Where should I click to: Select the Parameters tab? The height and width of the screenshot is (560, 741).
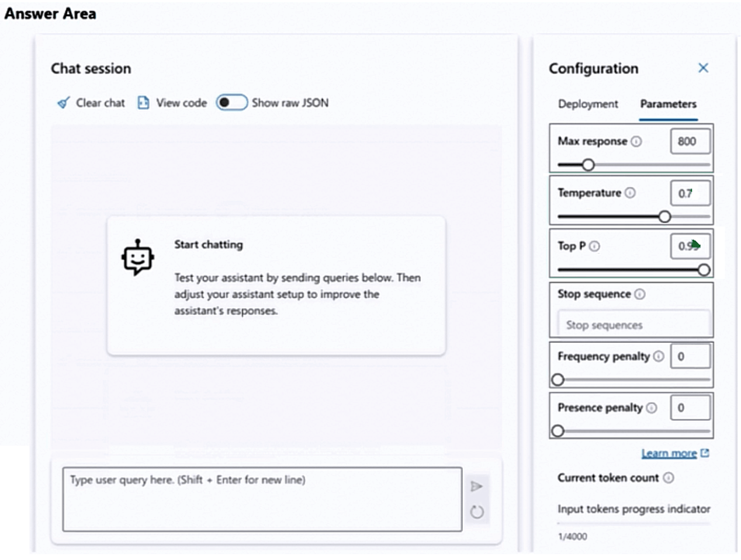point(668,104)
